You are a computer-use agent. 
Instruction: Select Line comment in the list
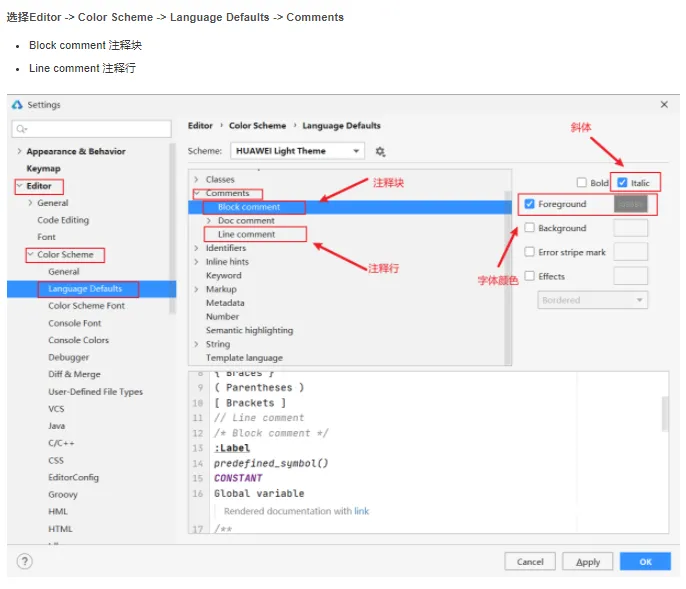(246, 234)
